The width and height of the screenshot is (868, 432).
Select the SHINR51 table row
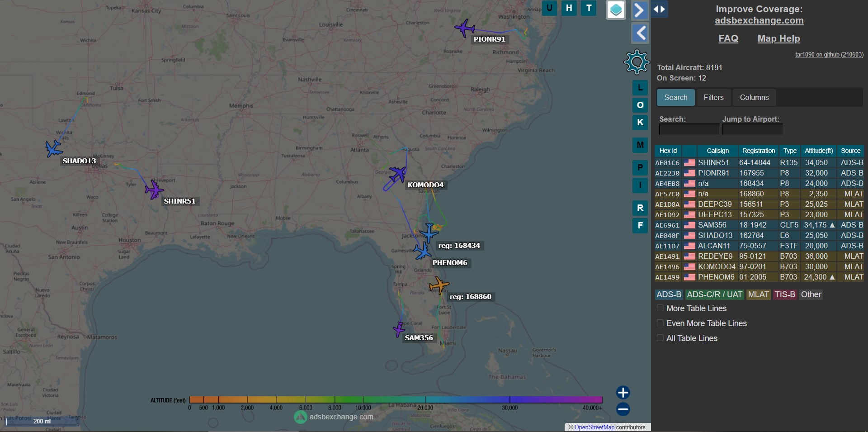pyautogui.click(x=759, y=162)
